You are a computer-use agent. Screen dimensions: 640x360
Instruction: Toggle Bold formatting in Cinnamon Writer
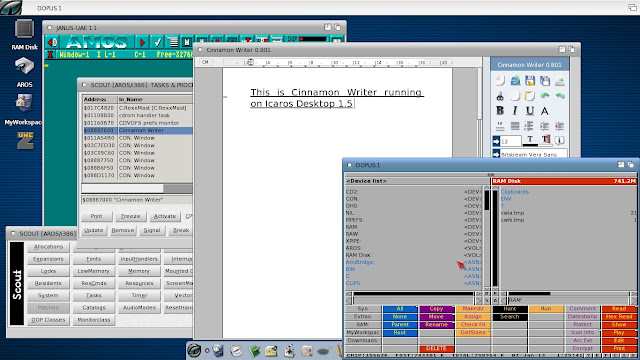pyautogui.click(x=500, y=111)
